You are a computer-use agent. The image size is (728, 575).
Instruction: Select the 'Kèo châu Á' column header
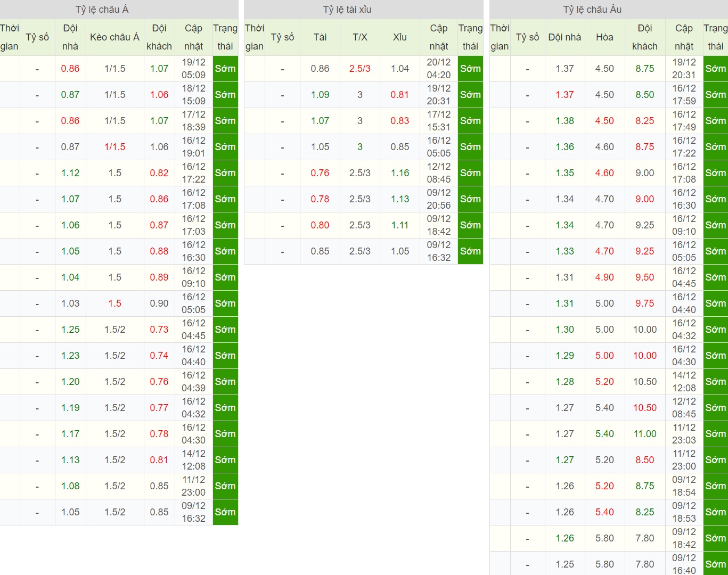115,37
